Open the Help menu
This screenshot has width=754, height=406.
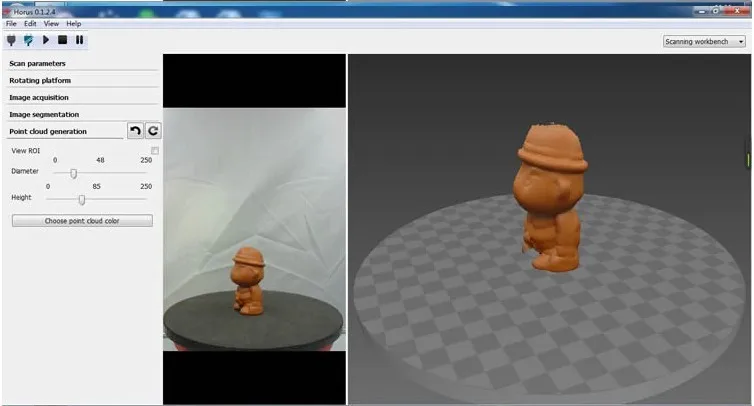[73, 22]
